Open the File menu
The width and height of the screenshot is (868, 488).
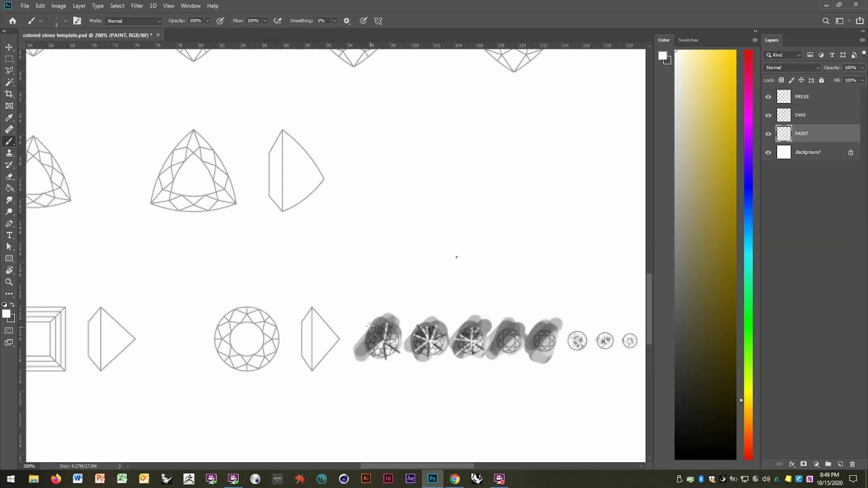pyautogui.click(x=24, y=5)
